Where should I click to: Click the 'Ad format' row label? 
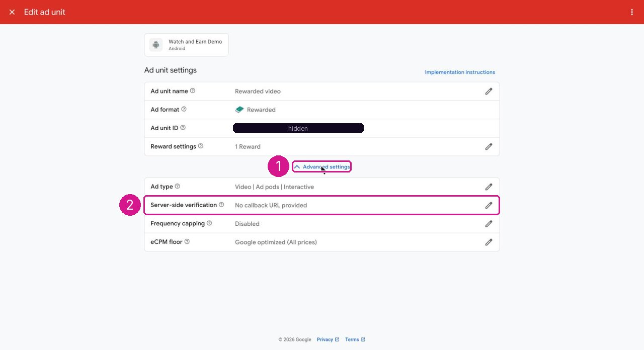pyautogui.click(x=165, y=110)
